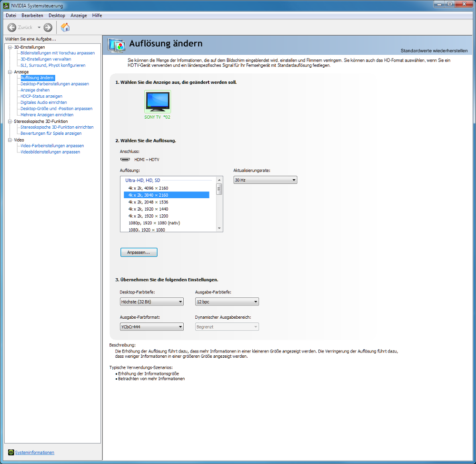Collapse Stereoskopische 3D-Funktion tree node

[x=10, y=121]
